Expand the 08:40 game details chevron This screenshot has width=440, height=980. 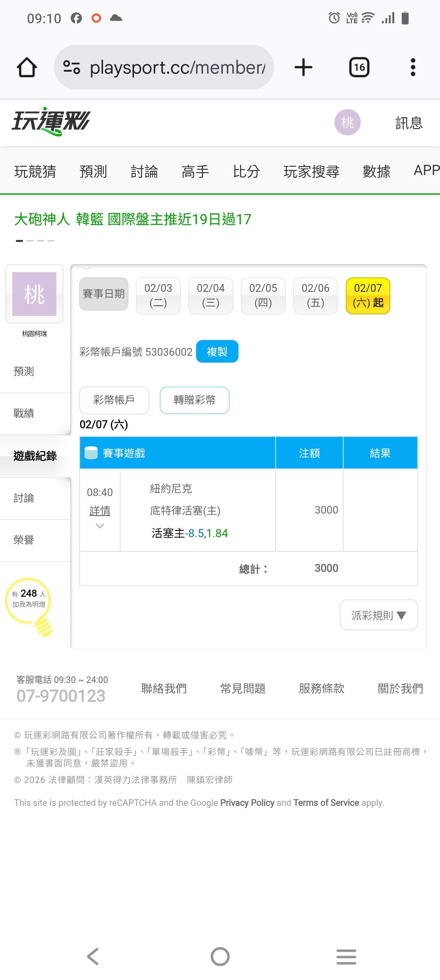pos(100,526)
